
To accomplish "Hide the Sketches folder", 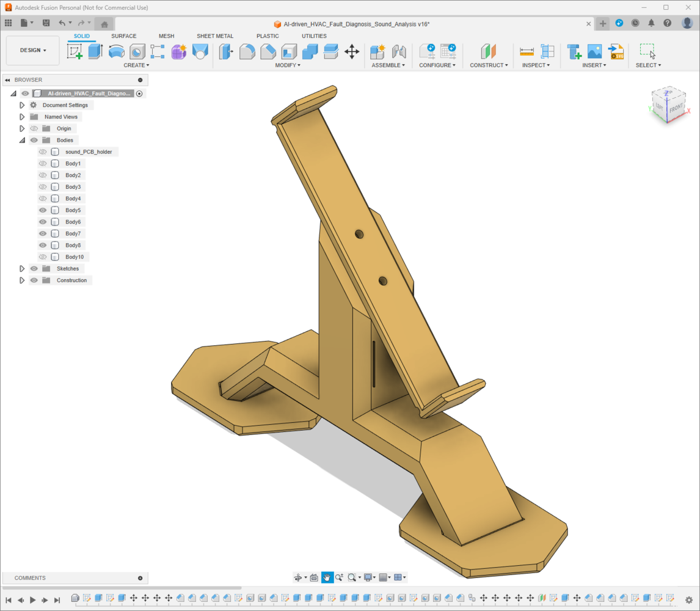I will [x=34, y=268].
